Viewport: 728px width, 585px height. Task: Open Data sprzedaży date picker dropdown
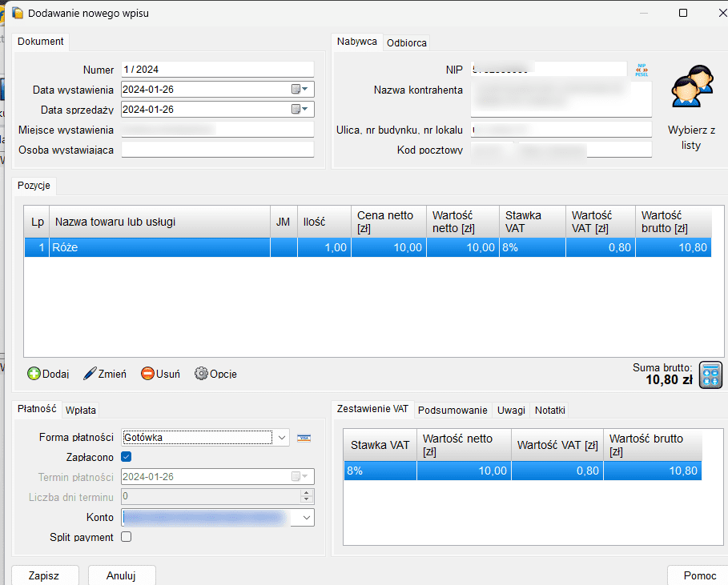point(300,110)
